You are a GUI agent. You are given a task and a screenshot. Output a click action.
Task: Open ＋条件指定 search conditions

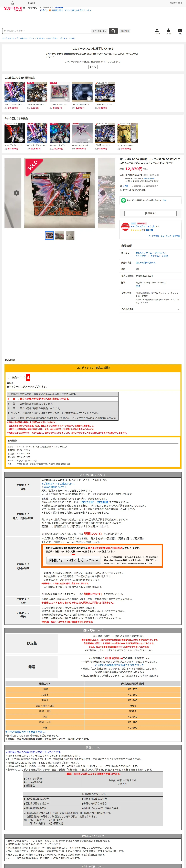pyautogui.click(x=125, y=31)
